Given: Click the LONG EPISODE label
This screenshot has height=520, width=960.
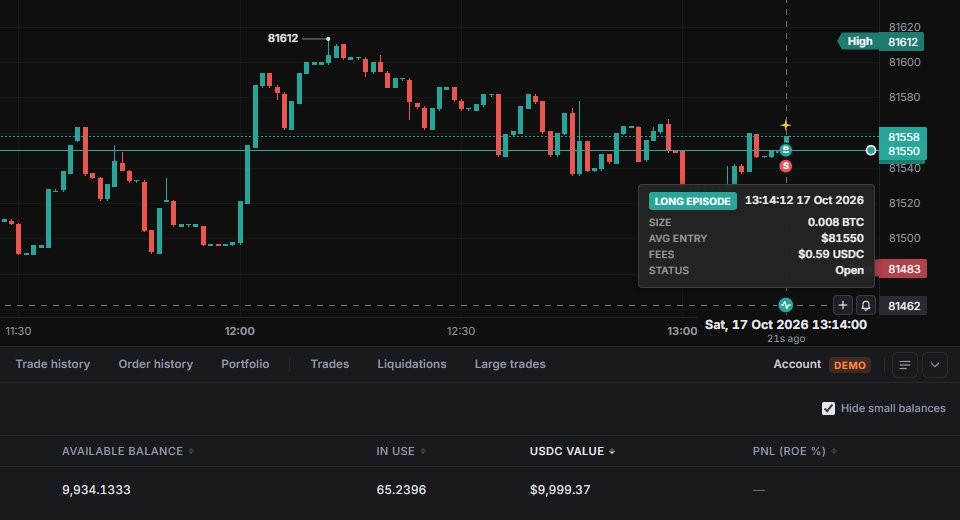Looking at the screenshot, I should point(692,201).
